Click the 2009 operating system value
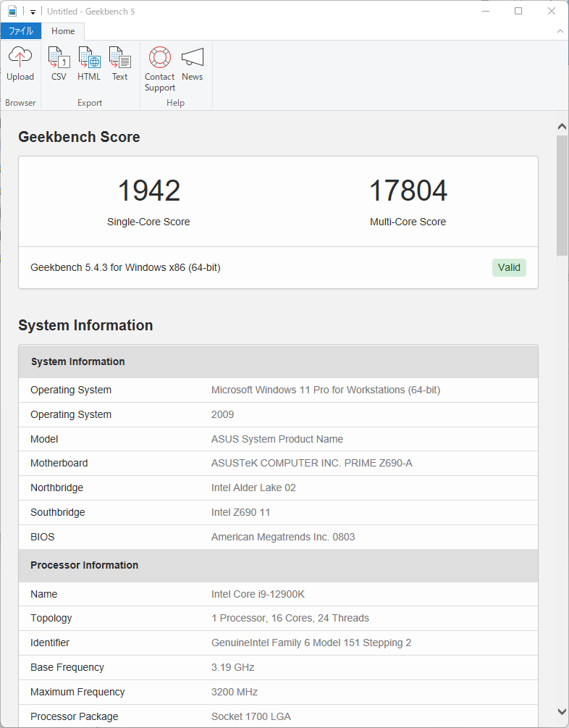The width and height of the screenshot is (569, 728). coord(223,414)
